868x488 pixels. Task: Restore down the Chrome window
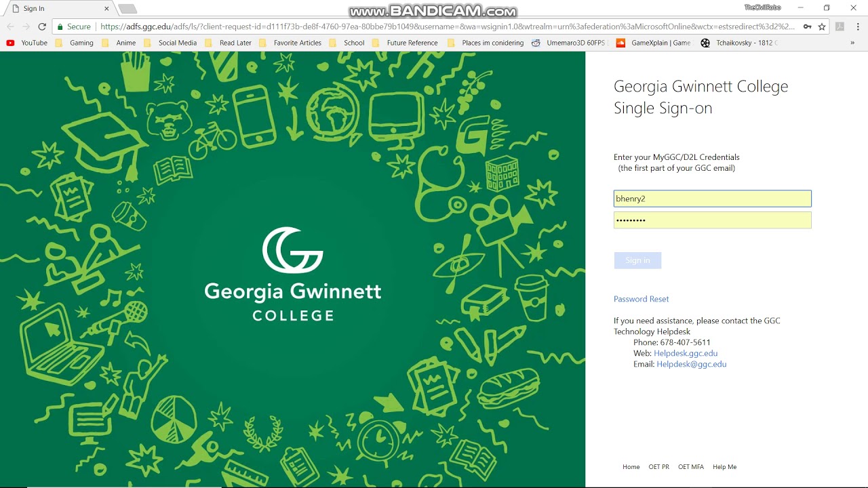(x=827, y=7)
